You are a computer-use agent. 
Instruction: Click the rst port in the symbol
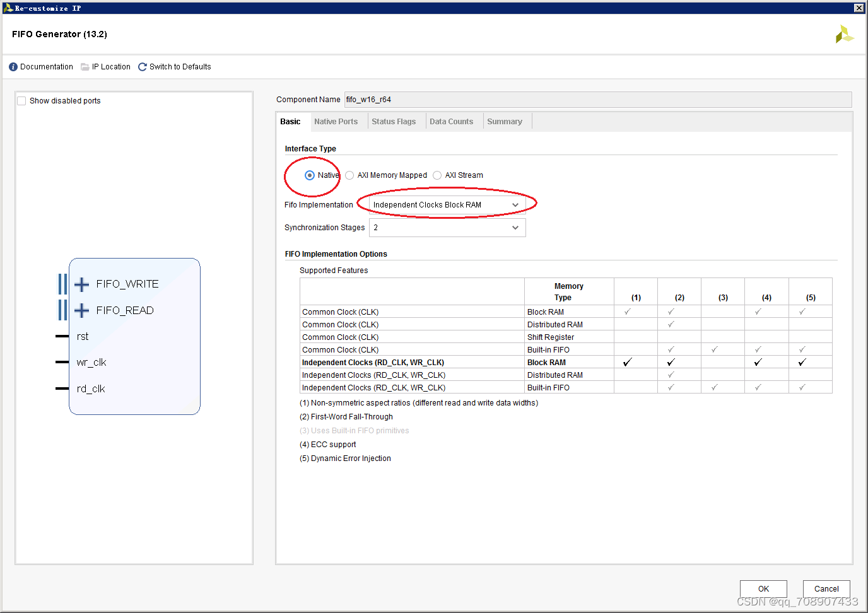(83, 337)
